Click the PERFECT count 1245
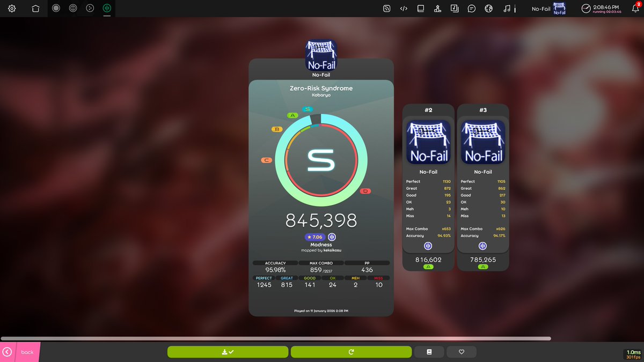The image size is (644, 362). (264, 285)
